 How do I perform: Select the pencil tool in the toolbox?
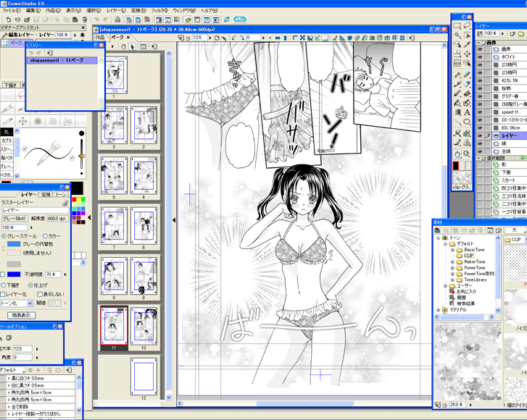point(467,75)
